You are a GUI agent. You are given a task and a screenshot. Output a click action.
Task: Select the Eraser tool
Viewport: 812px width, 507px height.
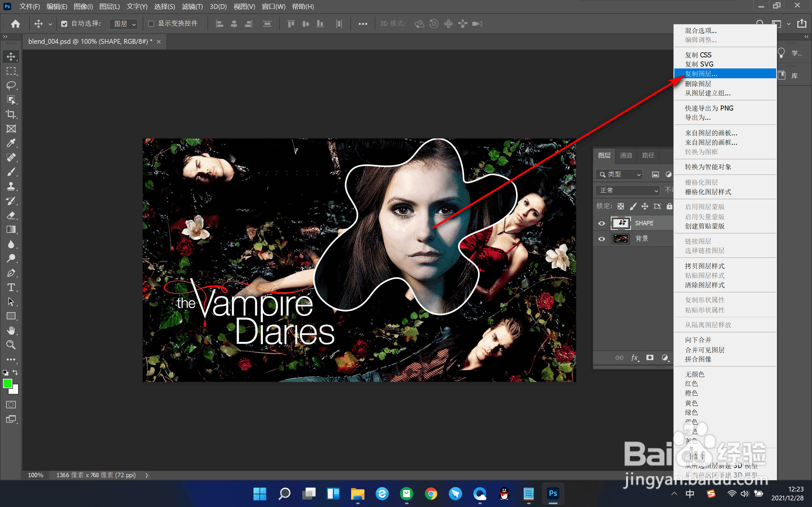point(11,215)
